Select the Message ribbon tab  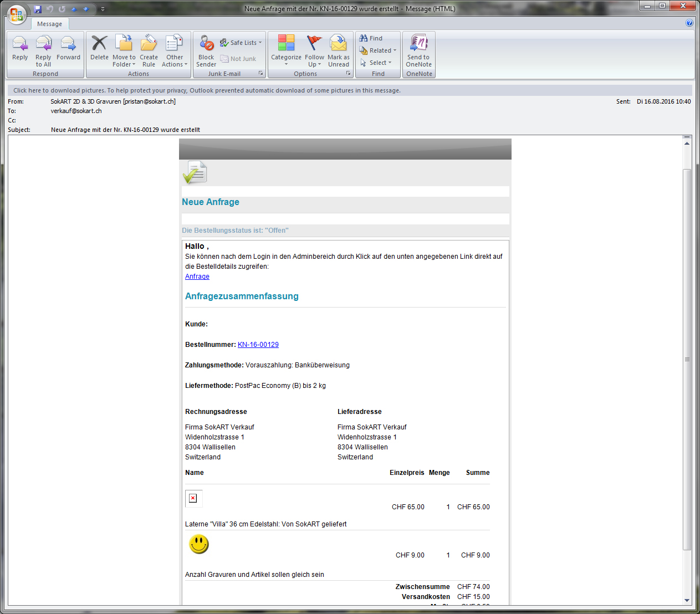pos(50,24)
